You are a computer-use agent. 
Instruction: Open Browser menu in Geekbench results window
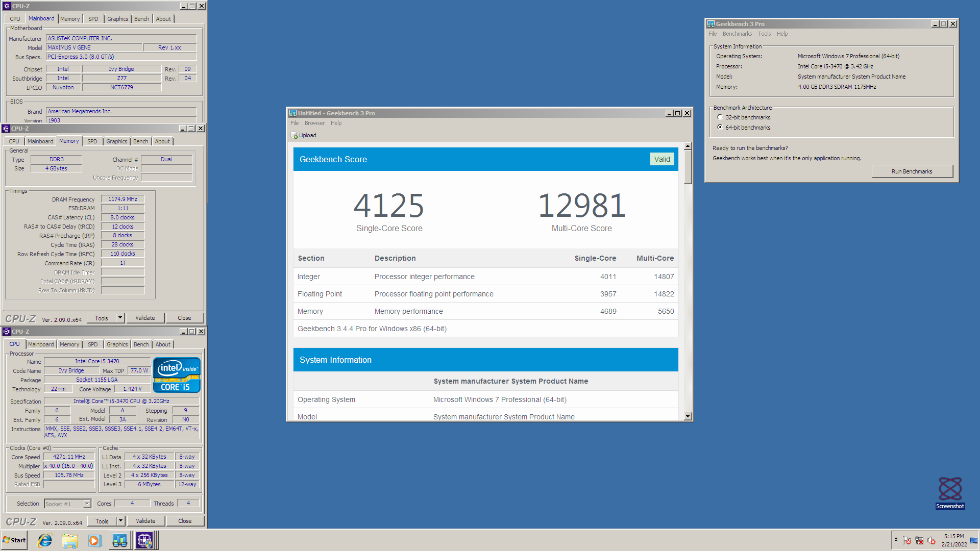click(x=314, y=123)
